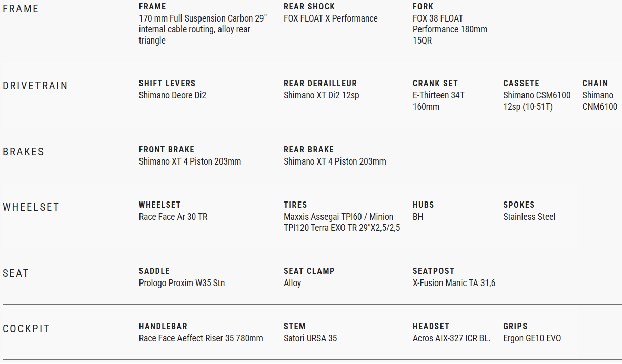Click the Shimano Deore Di2 shift levers value
Screen dimensions: 622x364
(172, 95)
